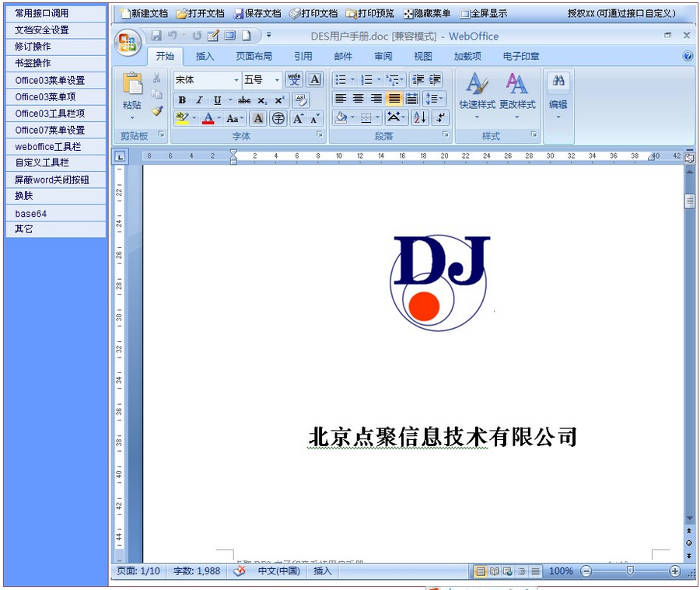Click the Shrink Font icon

tap(315, 118)
